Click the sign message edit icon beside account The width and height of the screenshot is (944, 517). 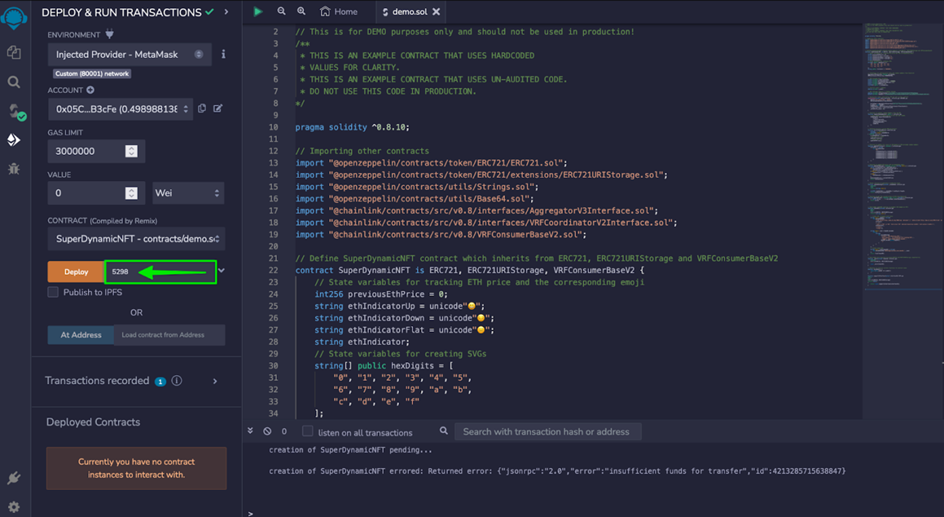(x=218, y=109)
